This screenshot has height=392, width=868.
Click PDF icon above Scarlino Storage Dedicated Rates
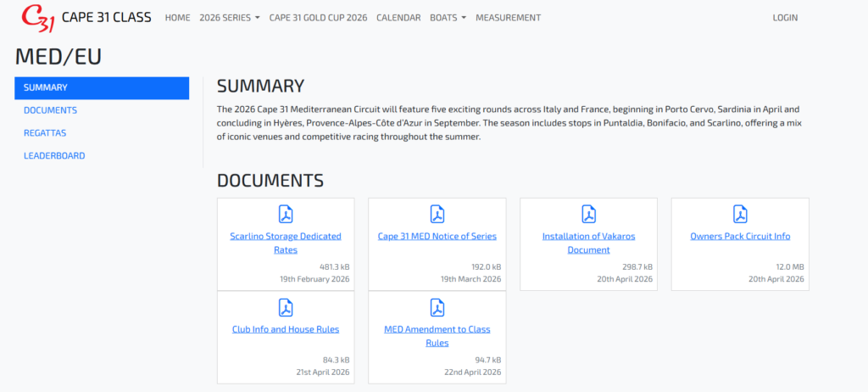(x=286, y=214)
